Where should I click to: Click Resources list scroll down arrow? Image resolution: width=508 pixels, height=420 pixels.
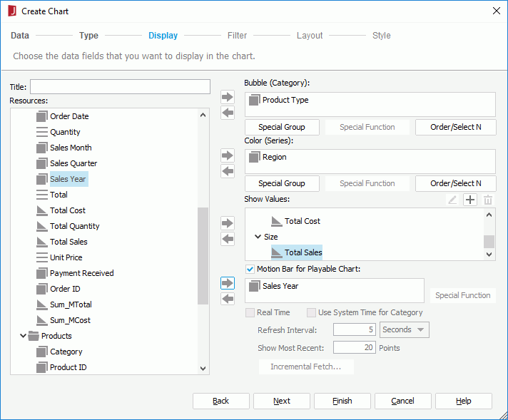tap(203, 368)
